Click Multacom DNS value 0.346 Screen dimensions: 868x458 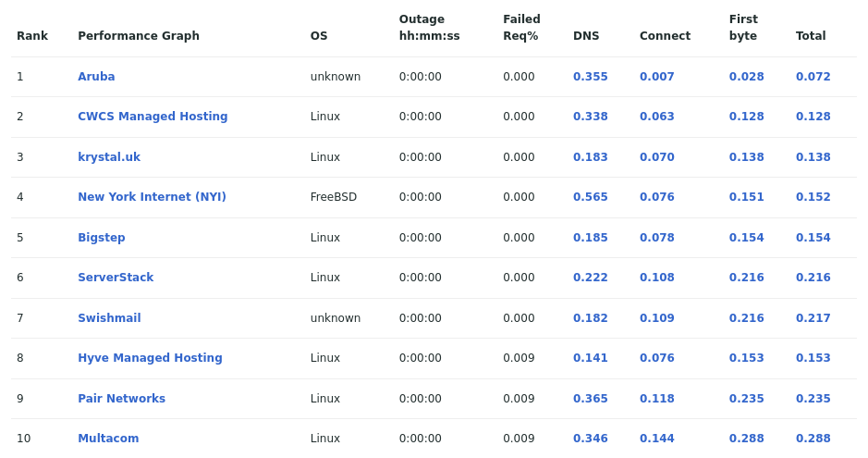pos(590,438)
